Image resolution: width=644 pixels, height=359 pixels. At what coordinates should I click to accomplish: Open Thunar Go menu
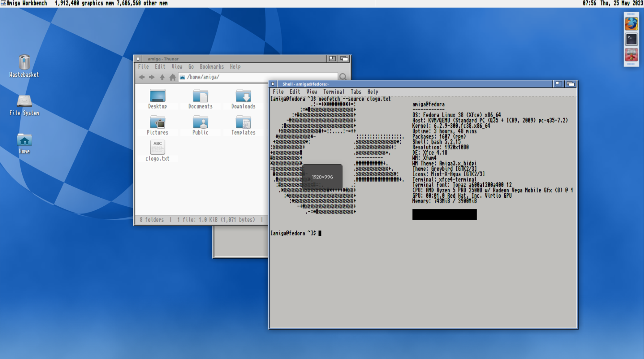(191, 67)
